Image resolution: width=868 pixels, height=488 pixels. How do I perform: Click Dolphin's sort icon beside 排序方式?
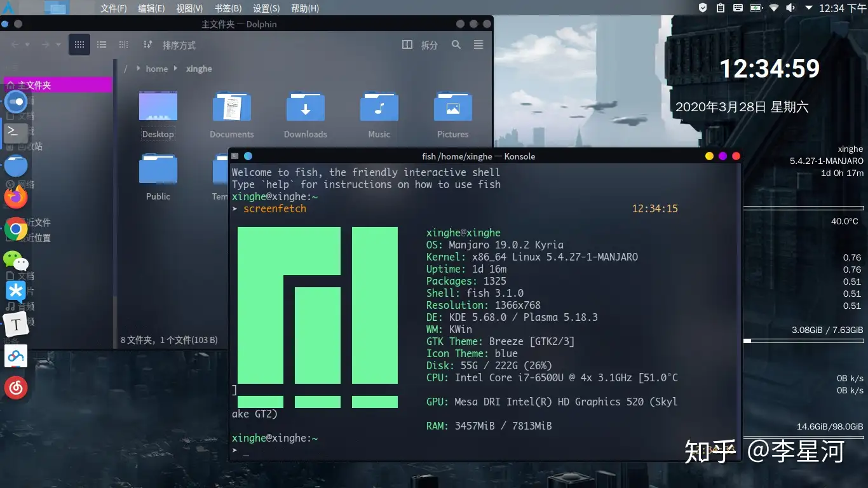pyautogui.click(x=148, y=44)
